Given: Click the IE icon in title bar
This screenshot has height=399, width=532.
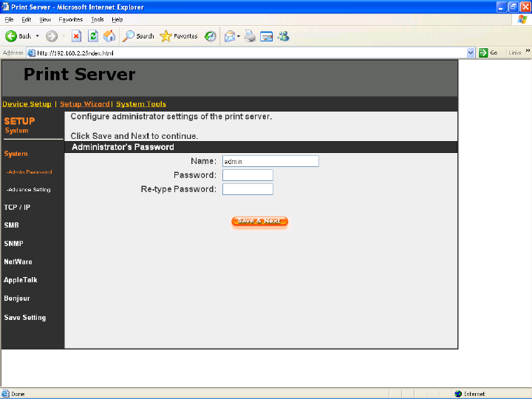Looking at the screenshot, I should 5,7.
